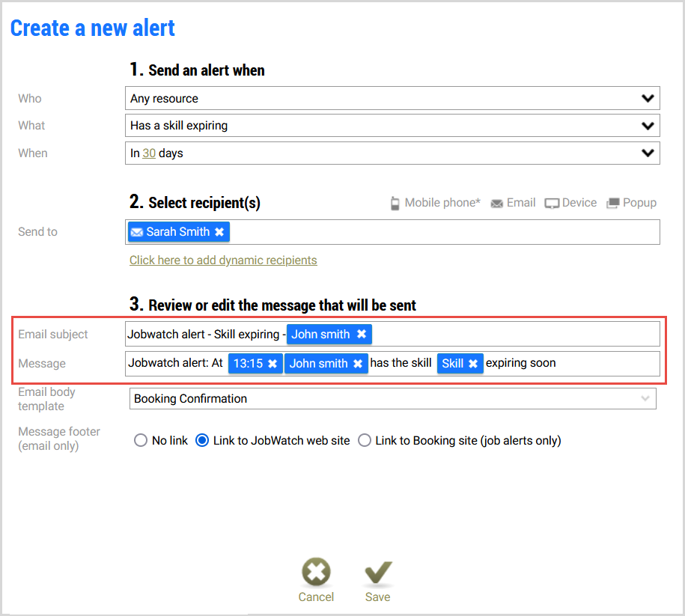Click the Mobile phone icon in recipient legend
685x616 pixels.
[395, 203]
